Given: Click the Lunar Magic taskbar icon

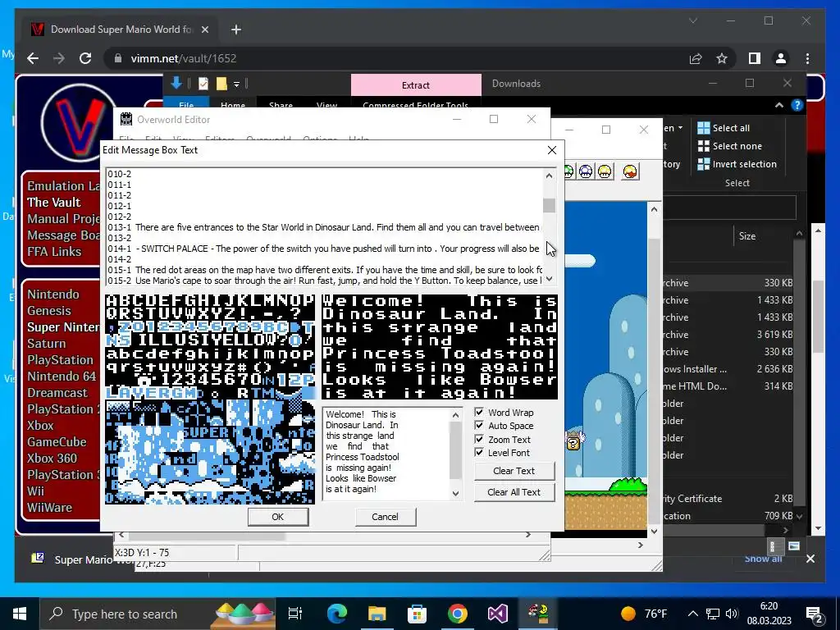Looking at the screenshot, I should click(538, 614).
